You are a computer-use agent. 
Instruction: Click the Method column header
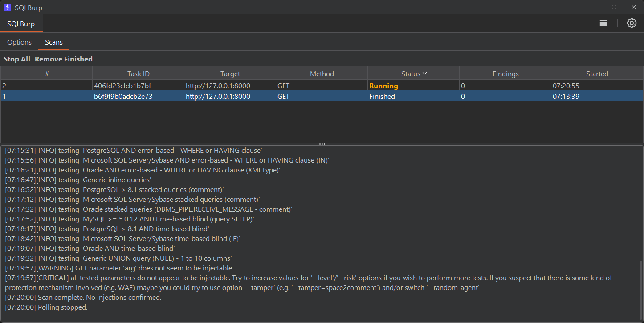pos(322,74)
